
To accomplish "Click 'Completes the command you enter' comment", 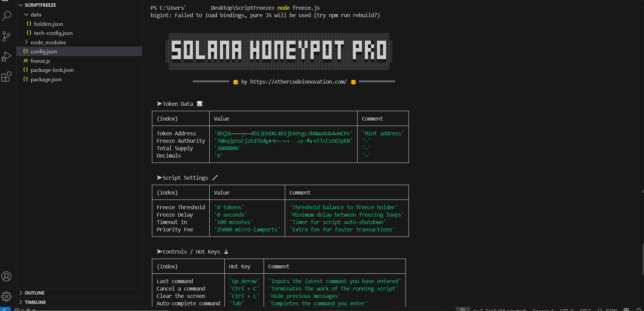I will (x=318, y=303).
